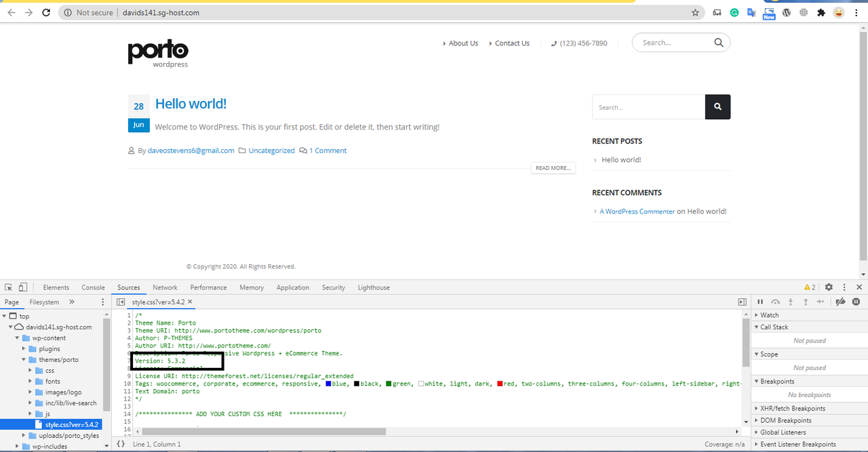Click the warnings count indicator
This screenshot has height=452, width=868.
pyautogui.click(x=810, y=287)
